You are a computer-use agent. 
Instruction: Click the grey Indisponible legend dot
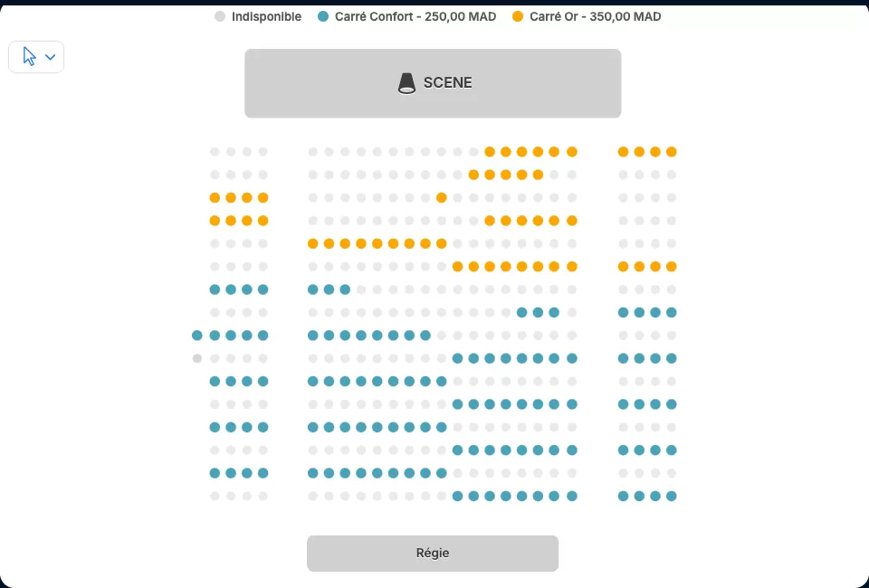pyautogui.click(x=220, y=16)
